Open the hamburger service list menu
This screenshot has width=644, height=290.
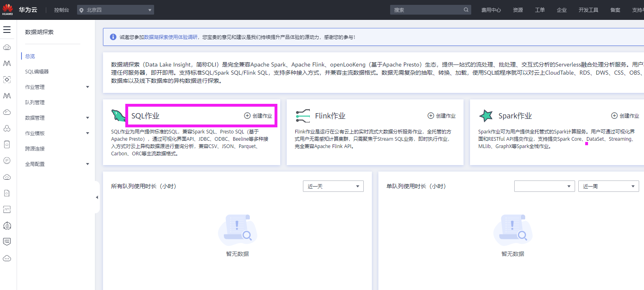tap(7, 30)
